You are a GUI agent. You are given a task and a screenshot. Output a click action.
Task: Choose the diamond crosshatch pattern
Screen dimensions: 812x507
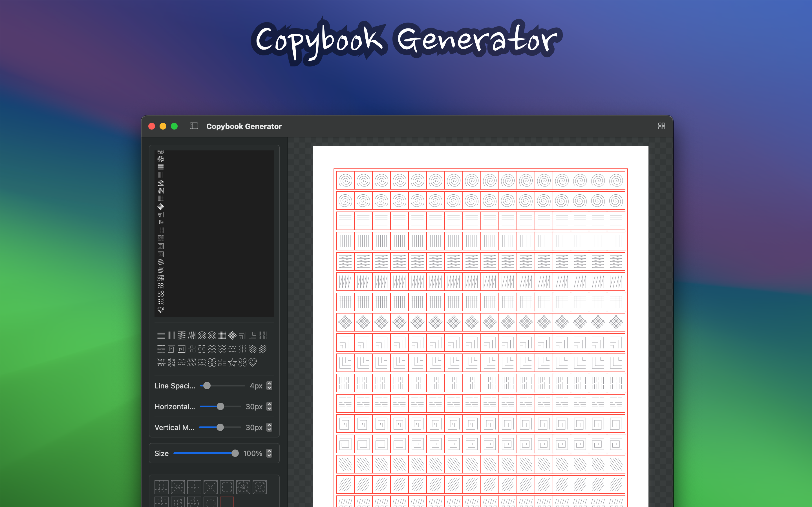point(233,335)
